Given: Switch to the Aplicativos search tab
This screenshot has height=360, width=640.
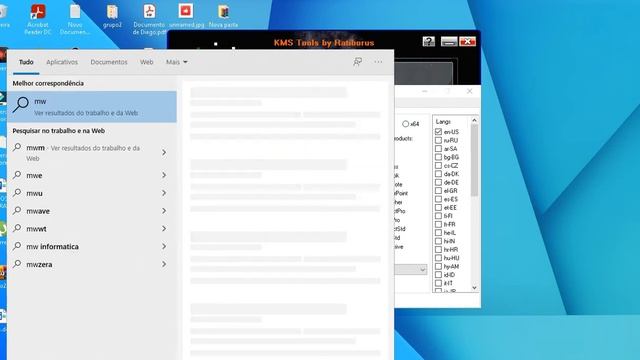Looking at the screenshot, I should [62, 62].
